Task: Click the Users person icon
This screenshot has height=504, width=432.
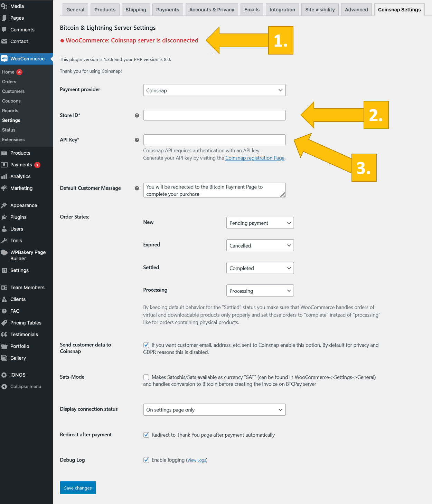Action: (4, 229)
